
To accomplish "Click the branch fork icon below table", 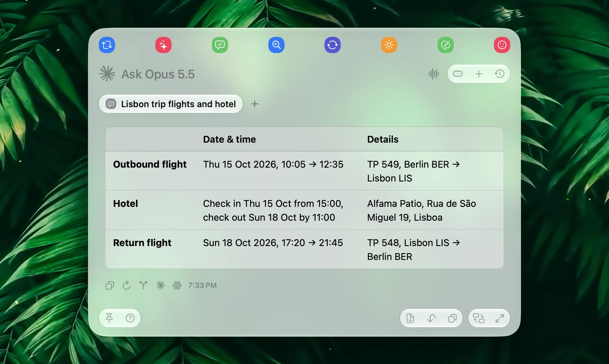I will point(143,286).
